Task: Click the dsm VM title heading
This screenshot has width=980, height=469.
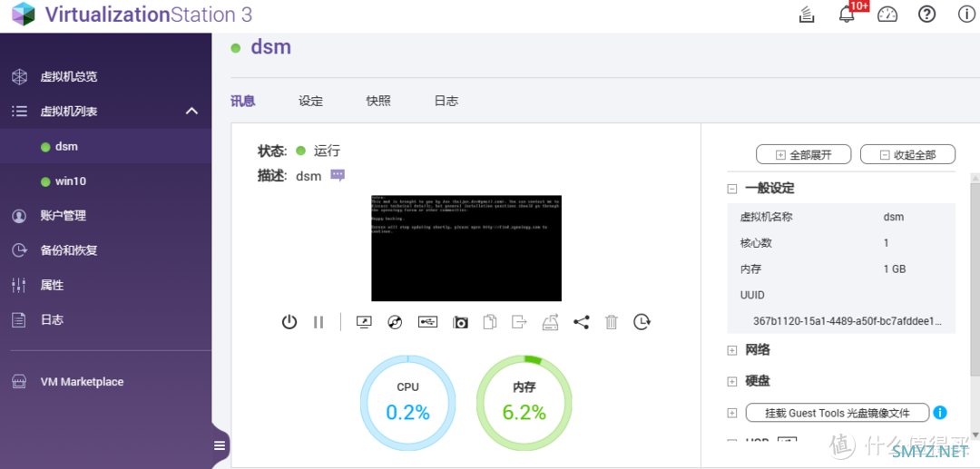Action: [x=270, y=47]
